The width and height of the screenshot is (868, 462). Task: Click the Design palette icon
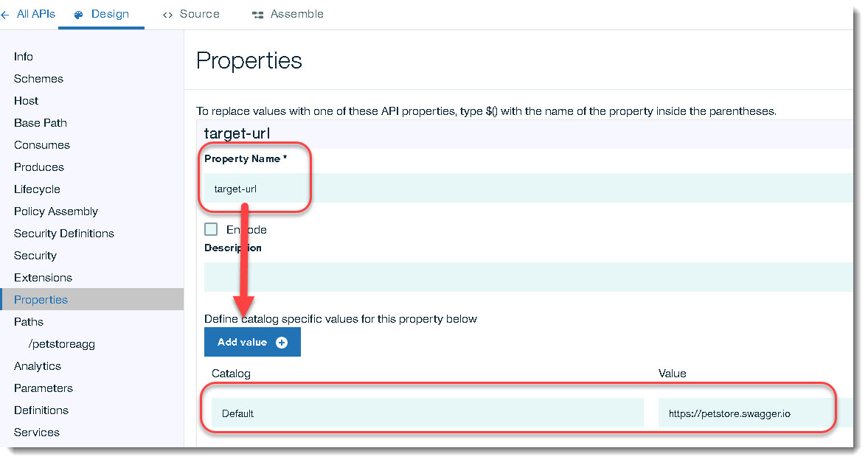79,15
